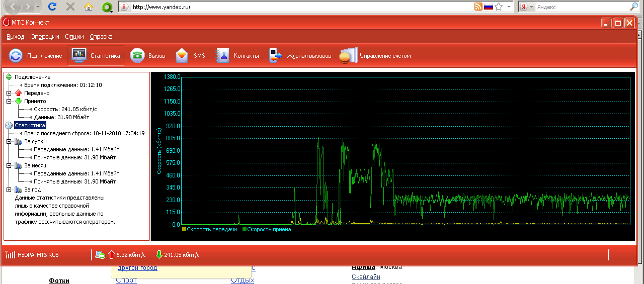The width and height of the screenshot is (644, 284).
Task: Click the RSS feed icon in address bar
Action: pos(478,7)
